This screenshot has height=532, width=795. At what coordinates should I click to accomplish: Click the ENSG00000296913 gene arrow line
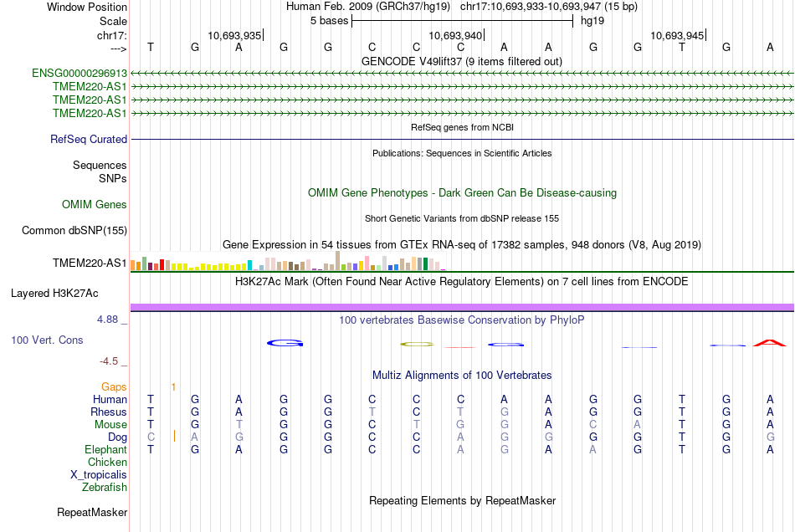tap(462, 74)
